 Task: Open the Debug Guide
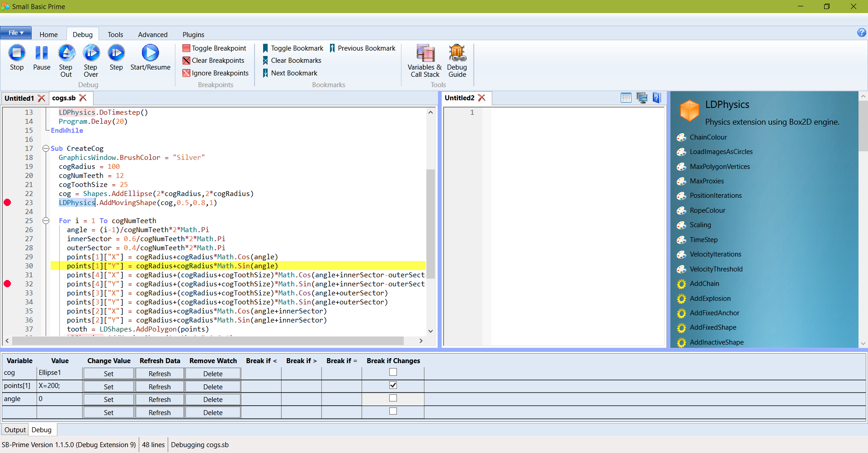tap(457, 53)
